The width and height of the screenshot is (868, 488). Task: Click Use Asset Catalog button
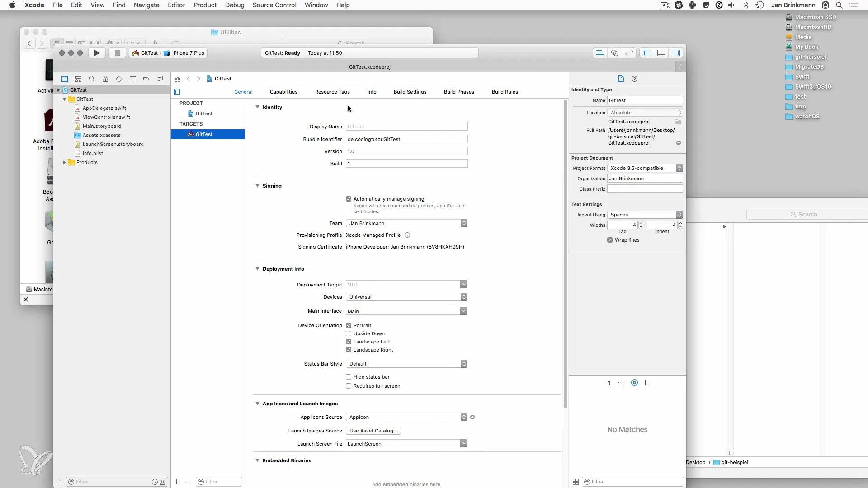pyautogui.click(x=373, y=431)
